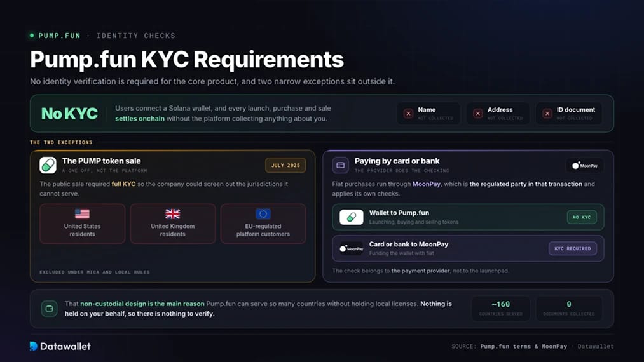Click the payment provider bold text
This screenshot has height=362, width=644.
tap(421, 271)
